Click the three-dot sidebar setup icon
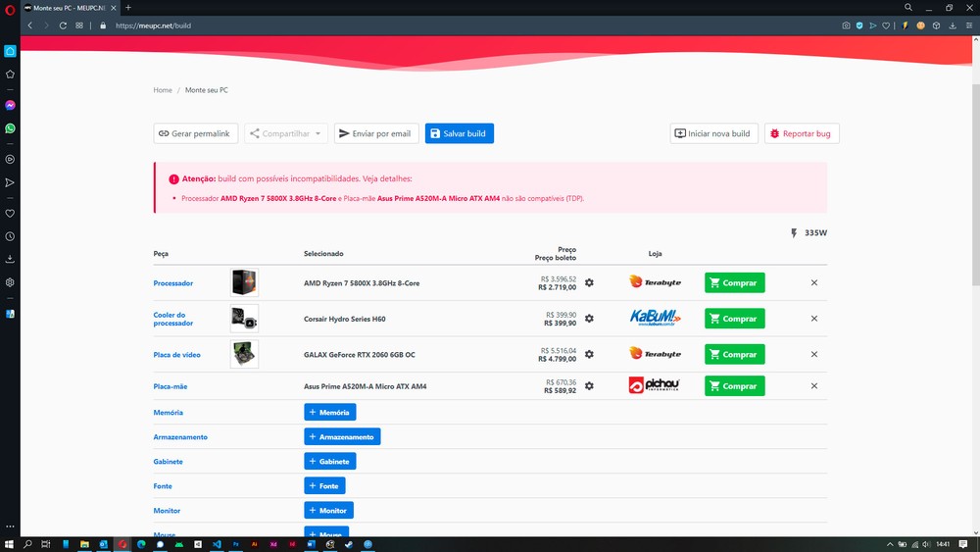 pyautogui.click(x=10, y=527)
